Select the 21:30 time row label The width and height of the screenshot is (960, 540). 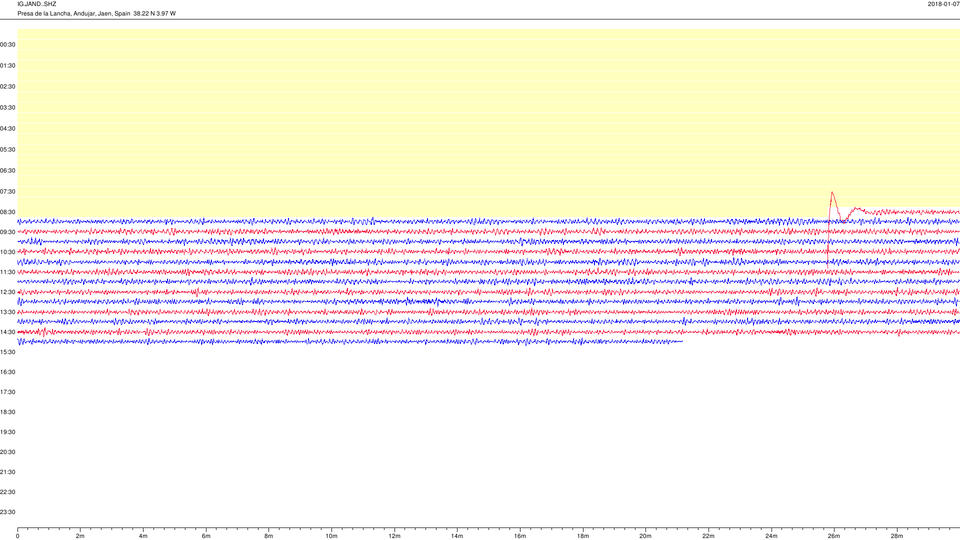click(x=8, y=472)
